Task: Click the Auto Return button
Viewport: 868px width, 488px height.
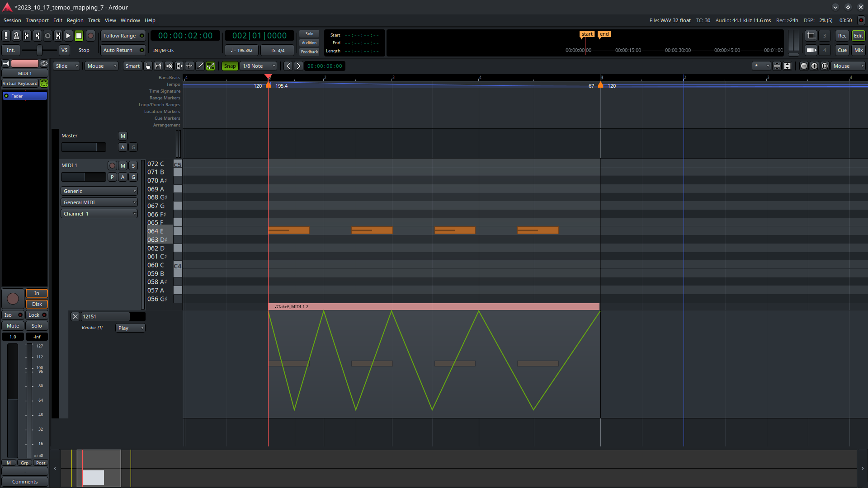Action: [118, 50]
